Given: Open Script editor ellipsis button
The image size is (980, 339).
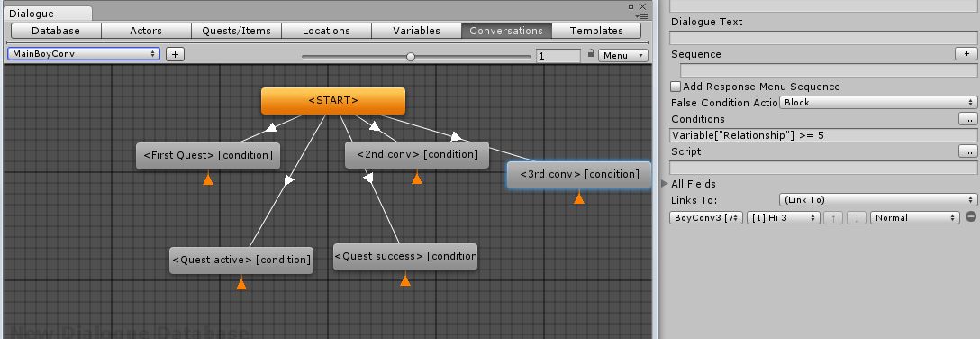Looking at the screenshot, I should (967, 151).
